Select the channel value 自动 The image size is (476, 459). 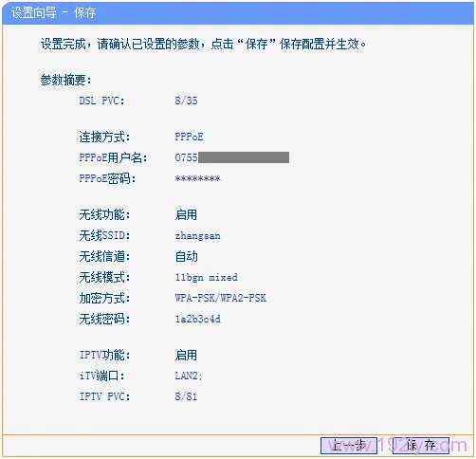[187, 257]
